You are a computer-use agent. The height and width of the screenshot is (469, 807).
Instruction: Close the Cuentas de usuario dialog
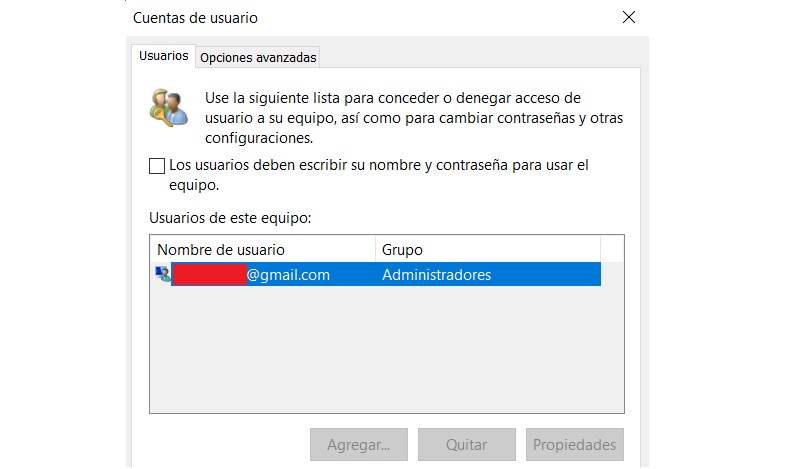click(629, 18)
